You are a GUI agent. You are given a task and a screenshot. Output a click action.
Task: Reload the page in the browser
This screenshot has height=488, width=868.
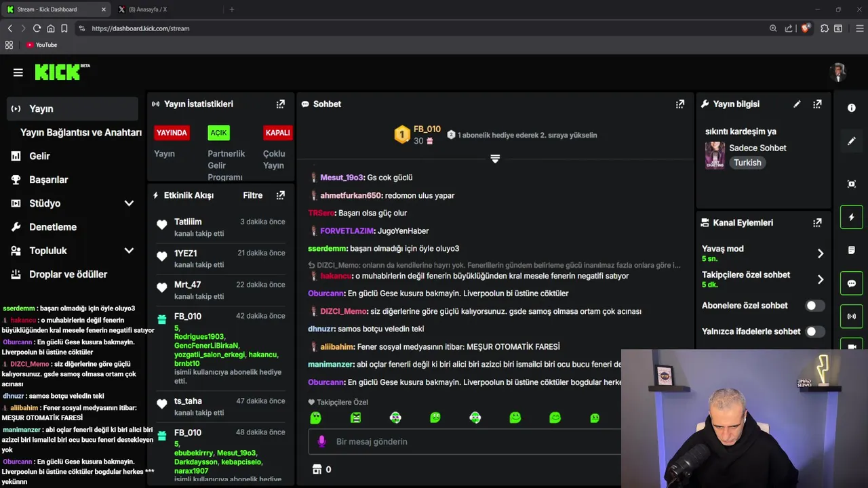click(x=37, y=28)
